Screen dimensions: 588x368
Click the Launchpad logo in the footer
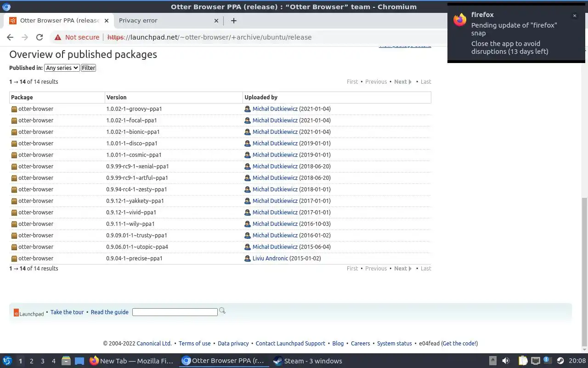(x=28, y=313)
